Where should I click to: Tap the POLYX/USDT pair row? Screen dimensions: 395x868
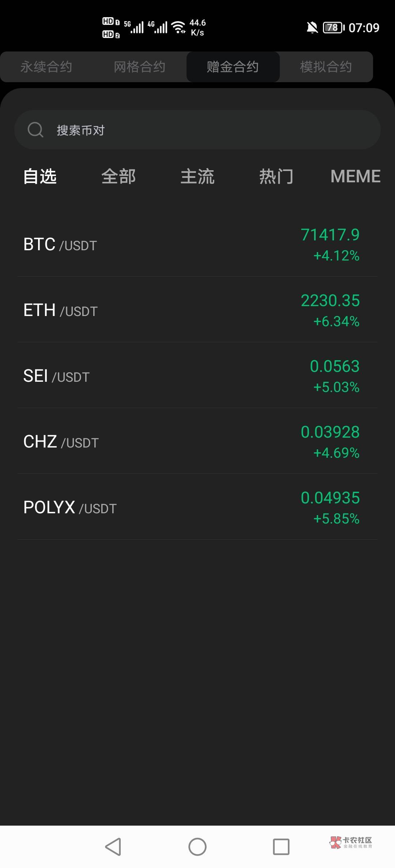click(197, 507)
